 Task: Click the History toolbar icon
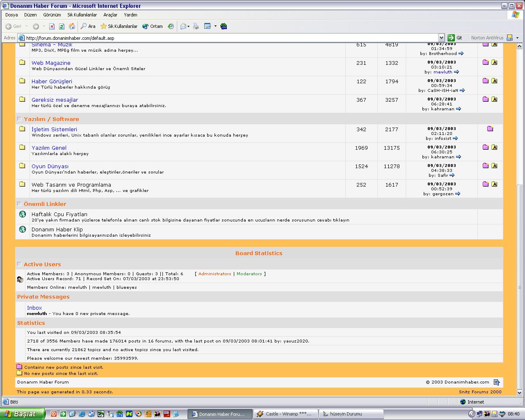pyautogui.click(x=171, y=26)
